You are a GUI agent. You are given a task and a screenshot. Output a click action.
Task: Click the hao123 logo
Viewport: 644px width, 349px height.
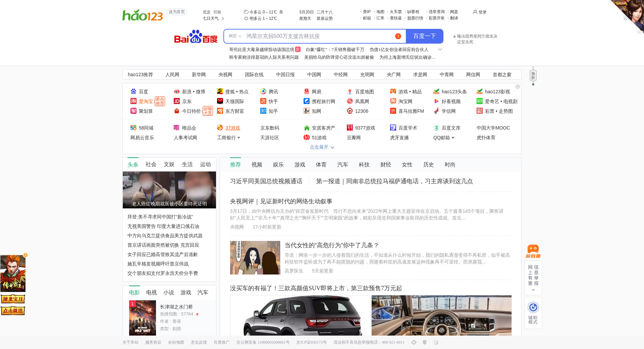click(x=143, y=15)
